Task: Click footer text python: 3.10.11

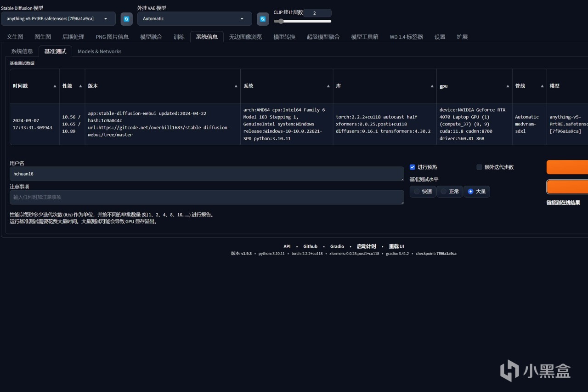Action: (x=271, y=254)
